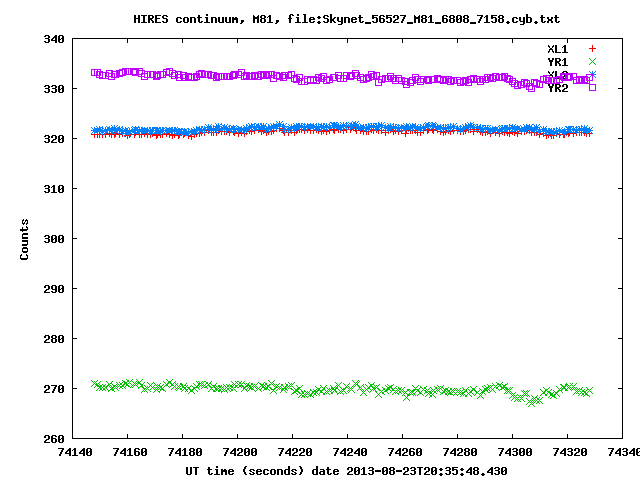Click the x-axis tick label 74300
This screenshot has width=640, height=480.
515,452
